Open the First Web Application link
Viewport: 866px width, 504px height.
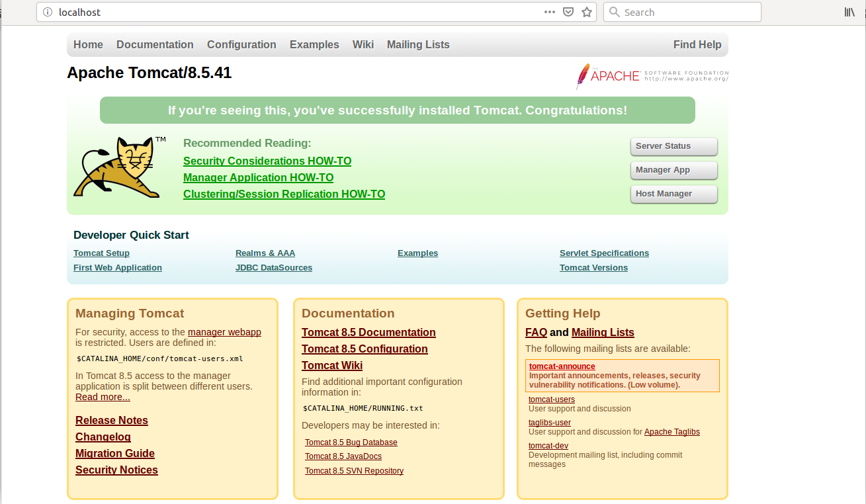118,268
